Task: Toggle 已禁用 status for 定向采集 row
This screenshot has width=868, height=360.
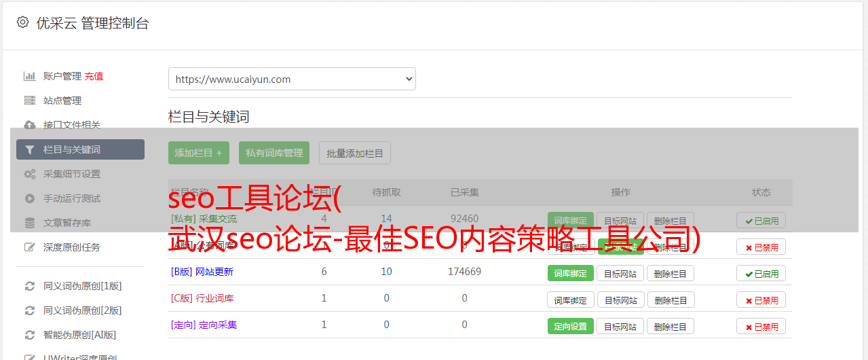Action: (761, 327)
